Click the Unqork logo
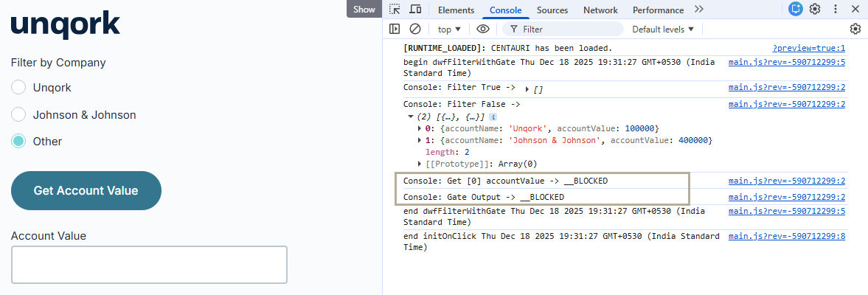The height and width of the screenshot is (295, 868). [66, 24]
